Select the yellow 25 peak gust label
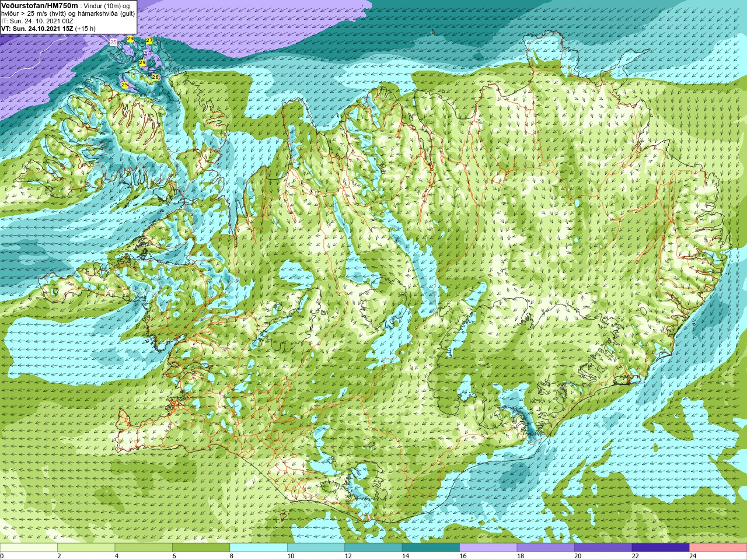The height and width of the screenshot is (560, 747). pos(125,85)
